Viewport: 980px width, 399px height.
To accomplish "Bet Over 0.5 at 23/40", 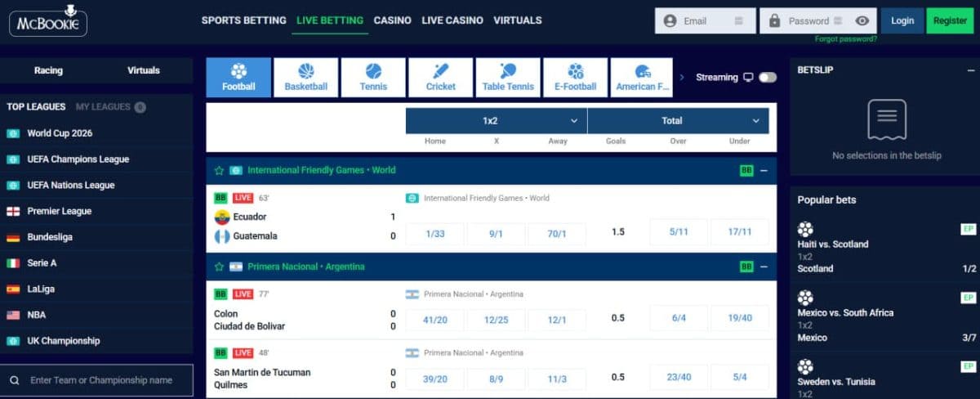I will pos(679,378).
